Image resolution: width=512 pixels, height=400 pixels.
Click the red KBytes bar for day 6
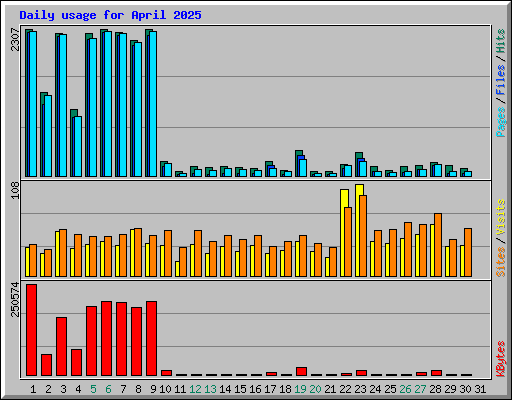(x=106, y=338)
